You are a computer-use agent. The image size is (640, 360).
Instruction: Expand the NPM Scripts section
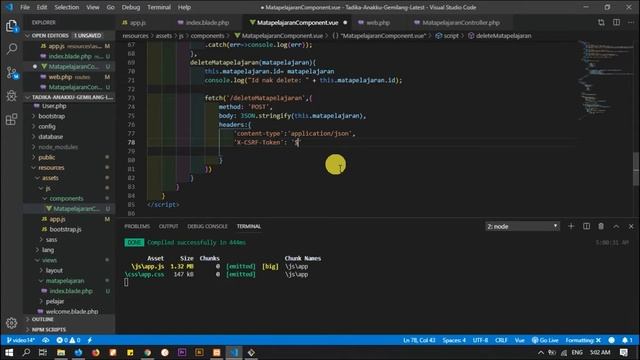(69, 329)
